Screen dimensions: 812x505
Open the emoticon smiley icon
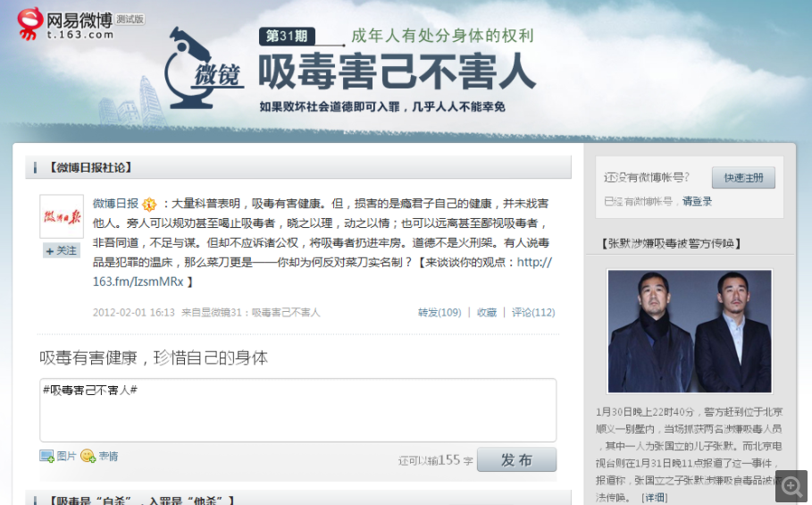click(88, 456)
